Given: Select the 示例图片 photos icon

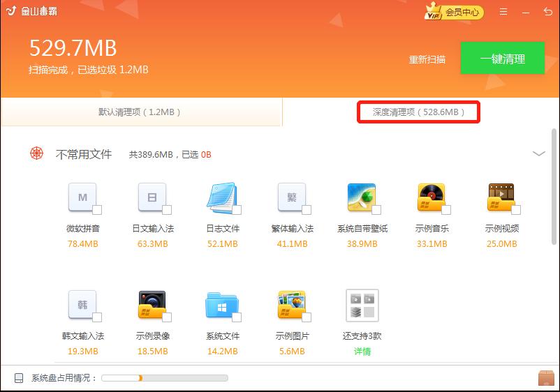Looking at the screenshot, I should point(292,304).
